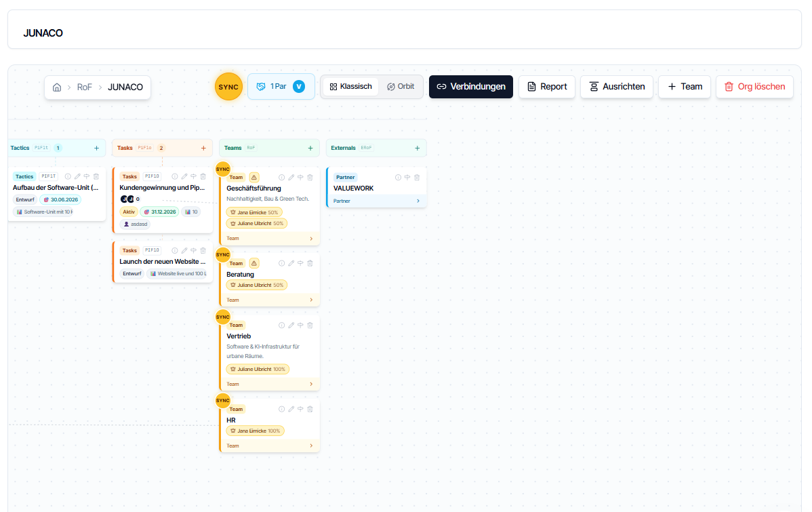Expand the Geschäftsführung Team footer chevron

(311, 239)
